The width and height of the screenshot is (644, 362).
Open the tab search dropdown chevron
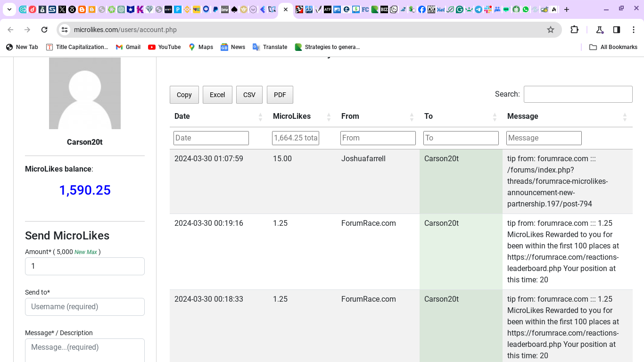point(9,9)
